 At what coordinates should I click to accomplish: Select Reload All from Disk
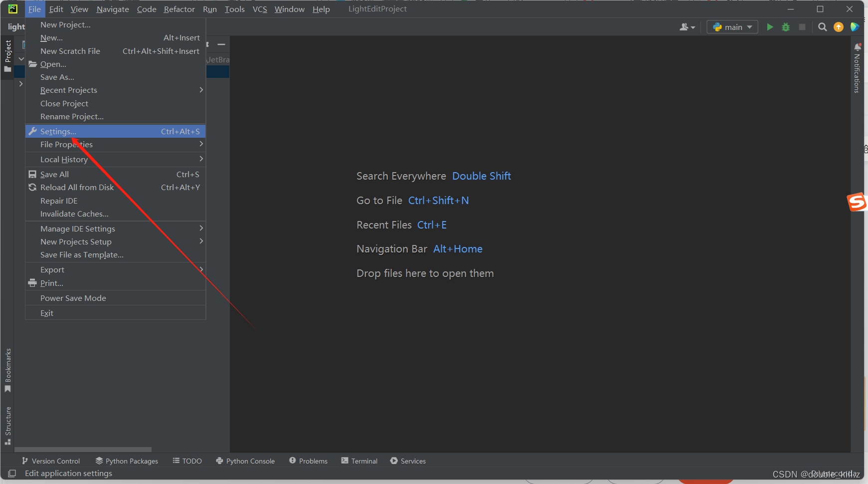[x=115, y=188]
